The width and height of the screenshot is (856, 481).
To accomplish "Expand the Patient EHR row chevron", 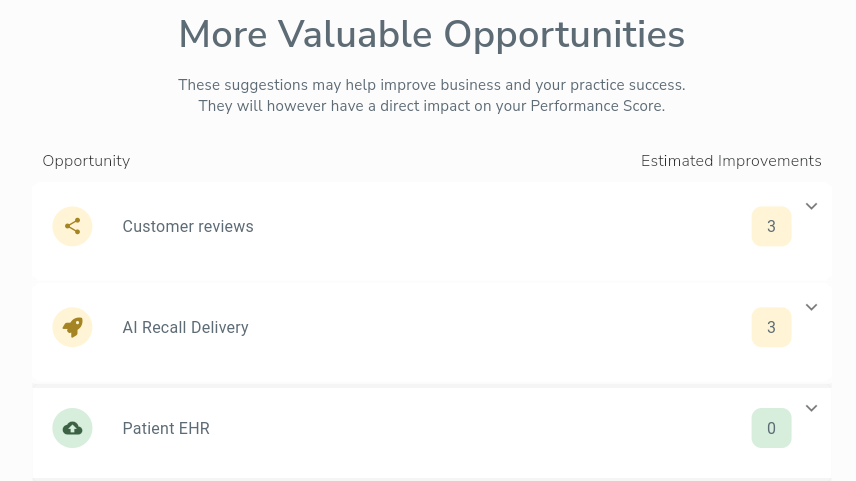I will 811,408.
